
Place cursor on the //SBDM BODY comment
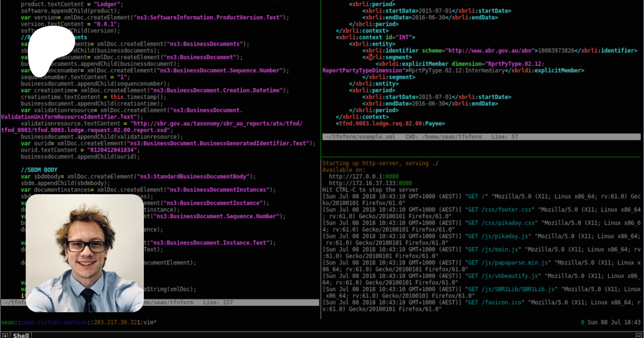(39, 170)
